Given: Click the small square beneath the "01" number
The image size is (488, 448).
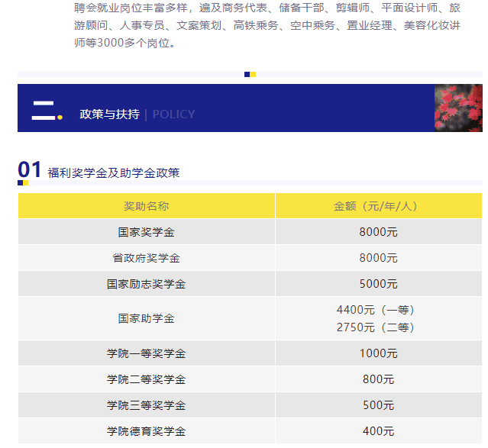Looking at the screenshot, I should (23, 183).
